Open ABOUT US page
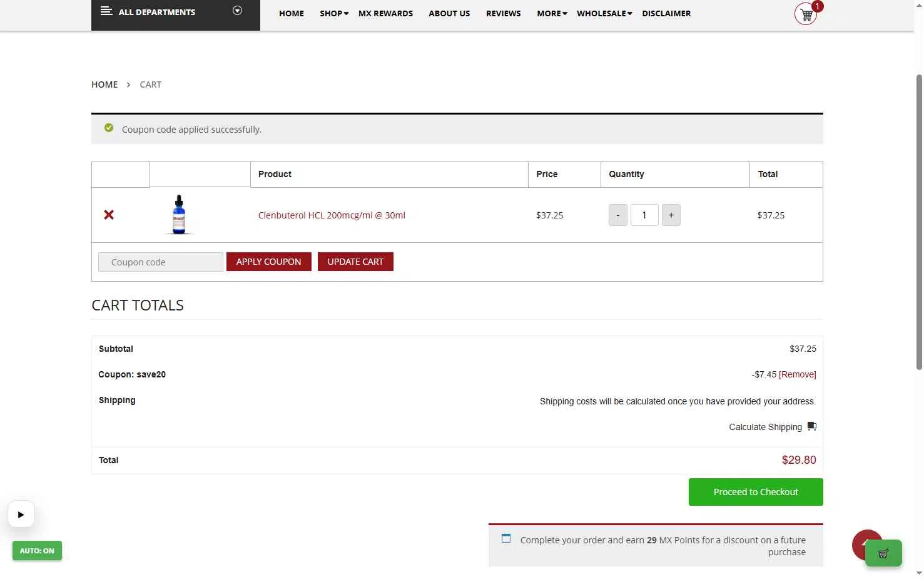 [449, 13]
